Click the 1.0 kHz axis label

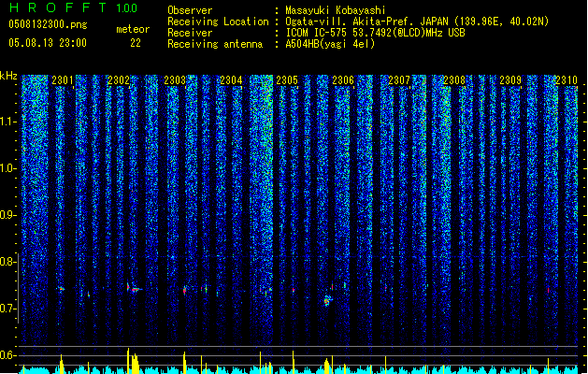(8, 168)
